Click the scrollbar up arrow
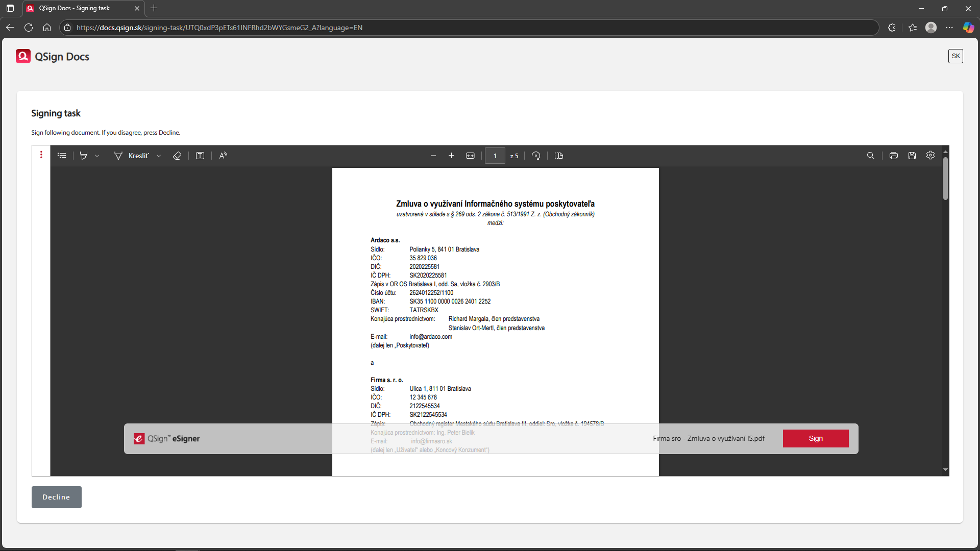Screen dimensions: 980x551 [x=945, y=152]
